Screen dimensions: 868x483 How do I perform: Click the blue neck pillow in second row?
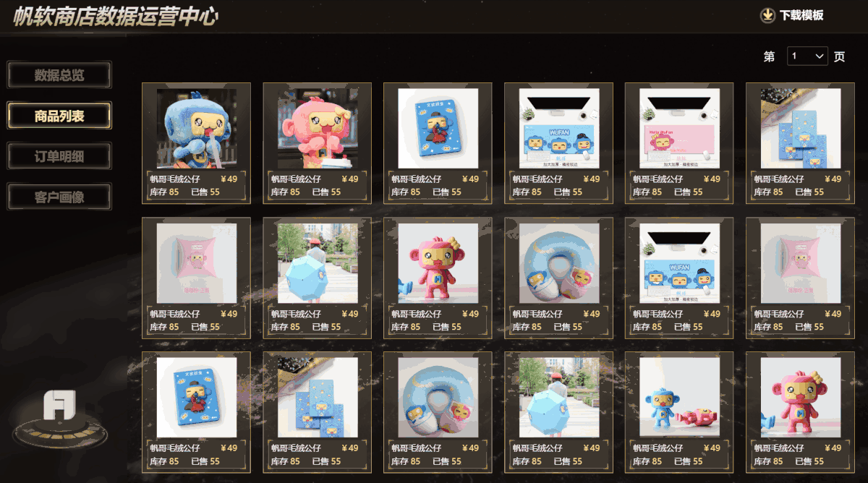(559, 263)
